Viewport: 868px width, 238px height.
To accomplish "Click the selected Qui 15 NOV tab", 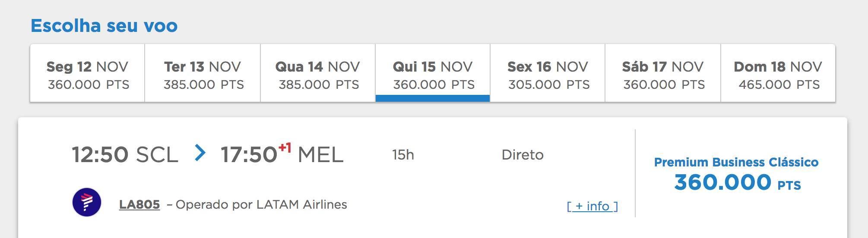I will point(433,73).
